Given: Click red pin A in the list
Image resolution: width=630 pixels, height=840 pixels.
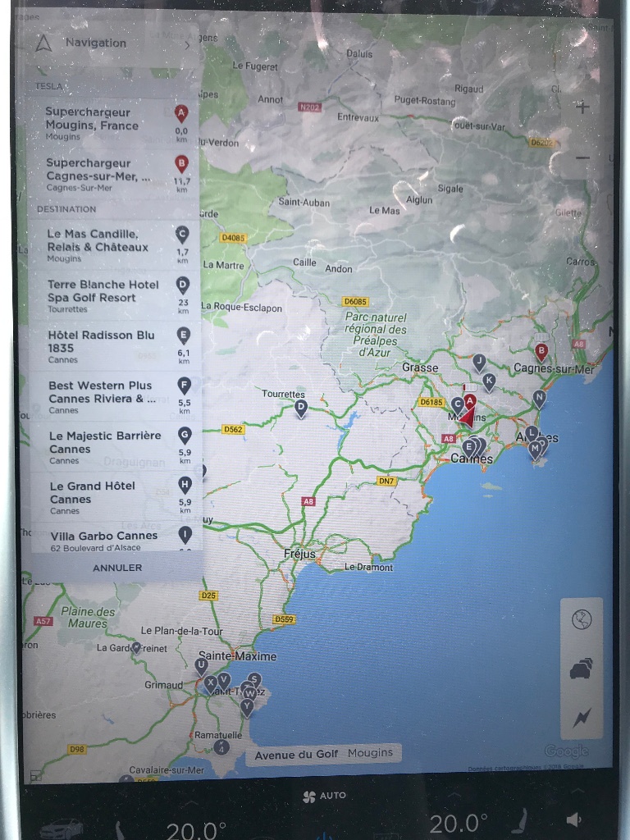Looking at the screenshot, I should pos(181,113).
